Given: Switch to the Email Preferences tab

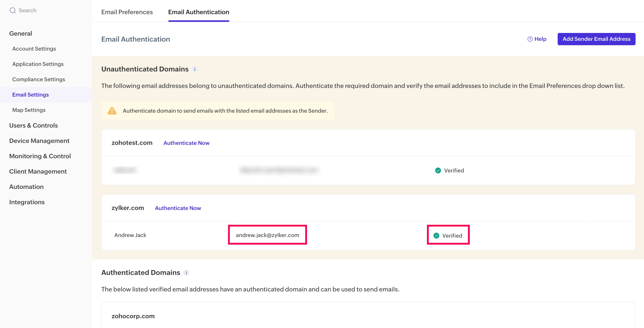Looking at the screenshot, I should (127, 12).
